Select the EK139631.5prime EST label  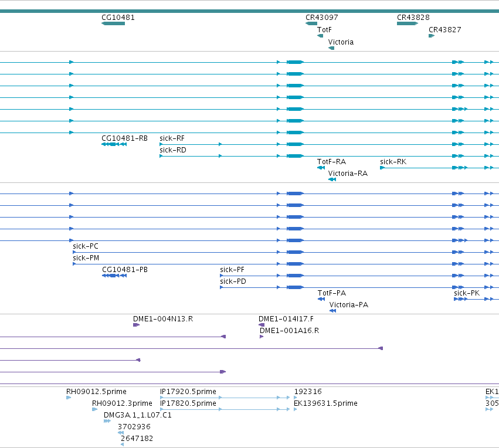click(325, 403)
